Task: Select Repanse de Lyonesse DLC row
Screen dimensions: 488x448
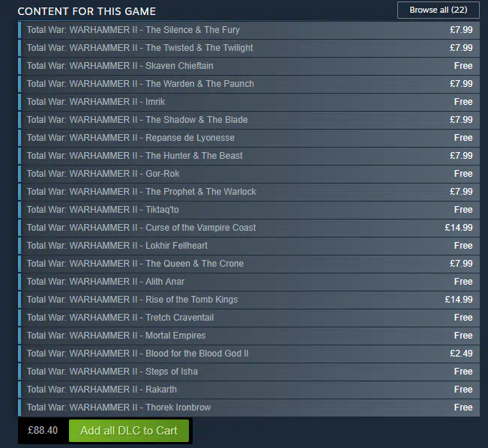Action: pos(249,138)
